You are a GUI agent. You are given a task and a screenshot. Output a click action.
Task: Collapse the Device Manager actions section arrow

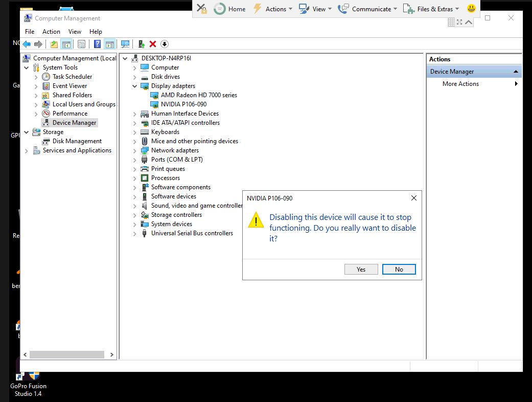click(x=516, y=72)
